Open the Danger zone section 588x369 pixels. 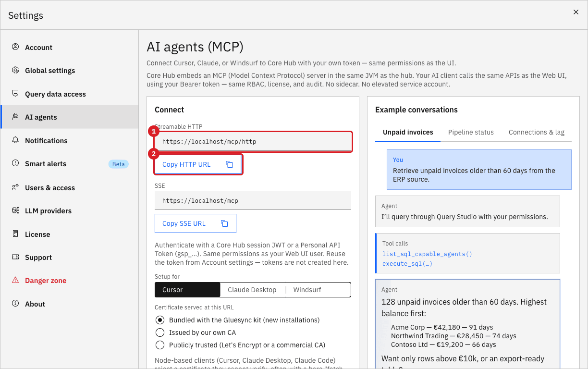tap(70, 280)
